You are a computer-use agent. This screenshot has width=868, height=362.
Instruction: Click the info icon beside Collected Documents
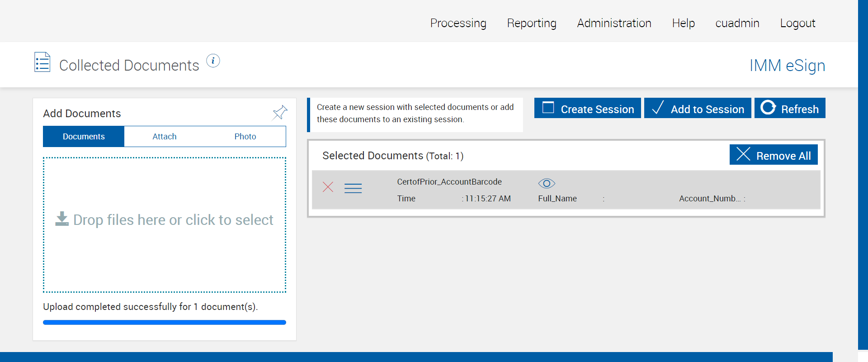pos(213,61)
